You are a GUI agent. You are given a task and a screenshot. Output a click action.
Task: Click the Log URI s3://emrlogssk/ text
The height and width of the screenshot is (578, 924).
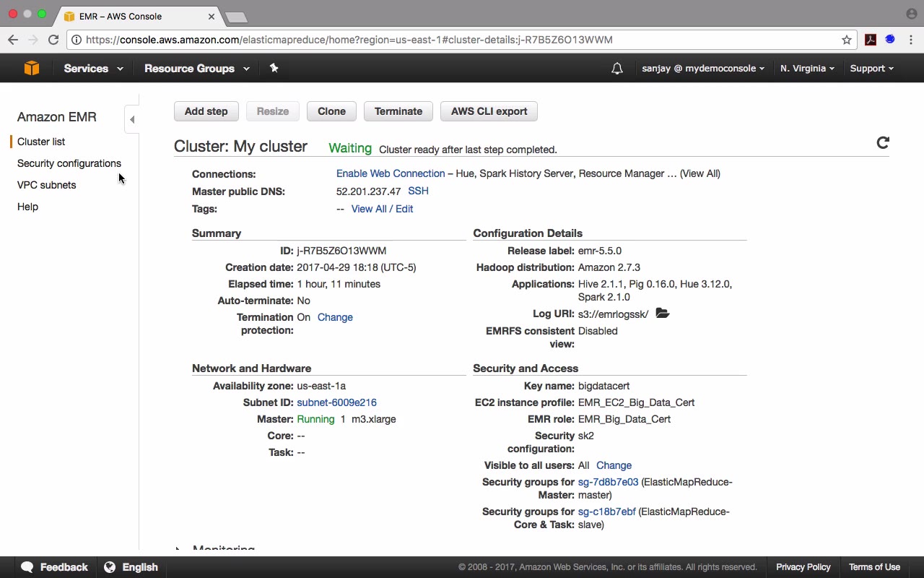[x=614, y=314]
